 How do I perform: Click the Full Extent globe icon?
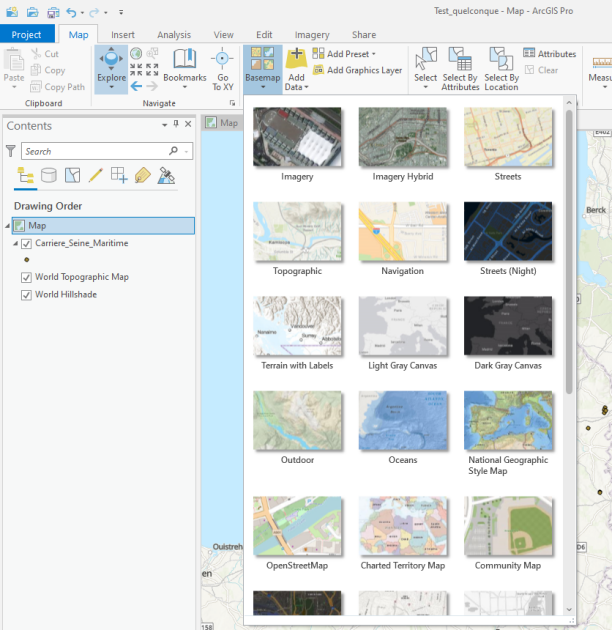click(136, 53)
